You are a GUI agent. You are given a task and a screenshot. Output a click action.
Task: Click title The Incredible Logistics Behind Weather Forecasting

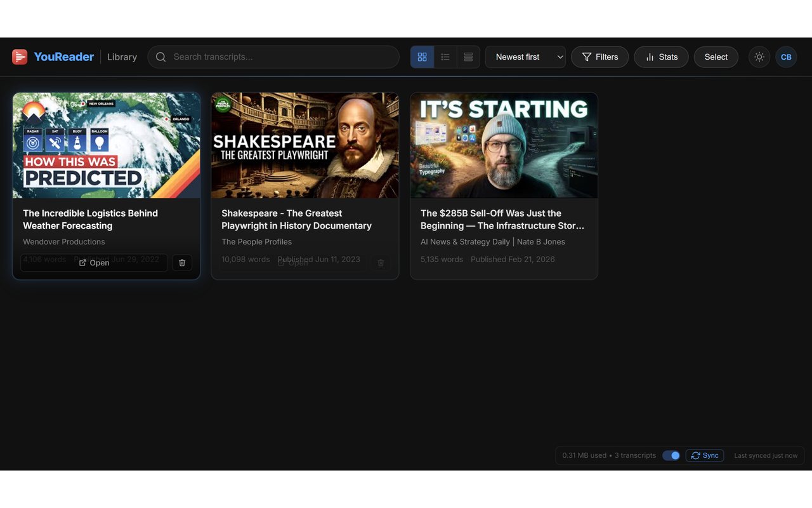(x=90, y=219)
